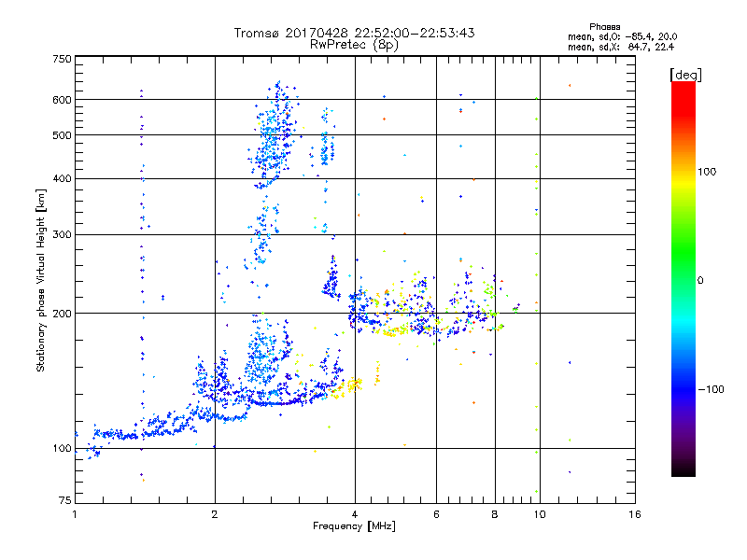The height and width of the screenshot is (560, 747).
Task: Click the x-axis label '6'
Action: point(436,514)
